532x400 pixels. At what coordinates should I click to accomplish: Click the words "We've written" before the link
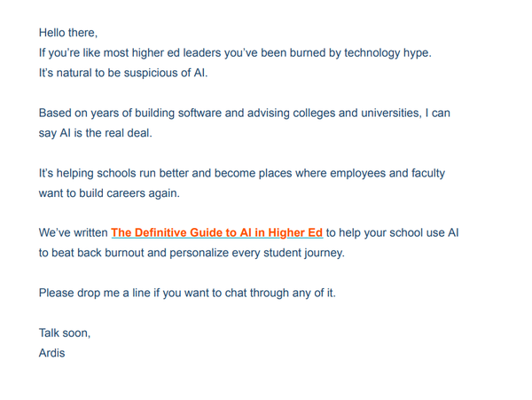tap(74, 233)
